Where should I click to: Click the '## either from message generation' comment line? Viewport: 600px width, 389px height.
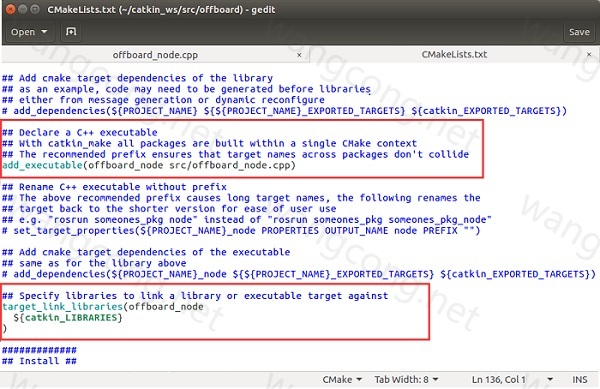163,100
